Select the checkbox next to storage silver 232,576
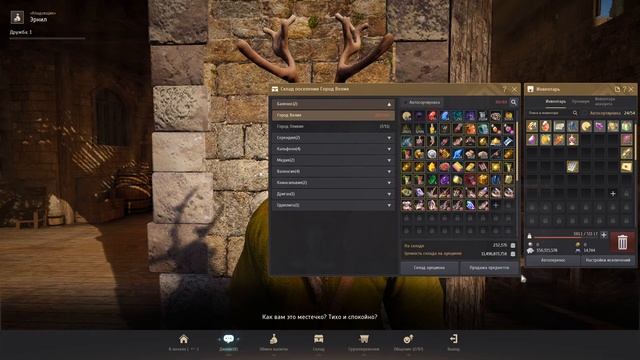The width and height of the screenshot is (640, 360). pyautogui.click(x=513, y=245)
